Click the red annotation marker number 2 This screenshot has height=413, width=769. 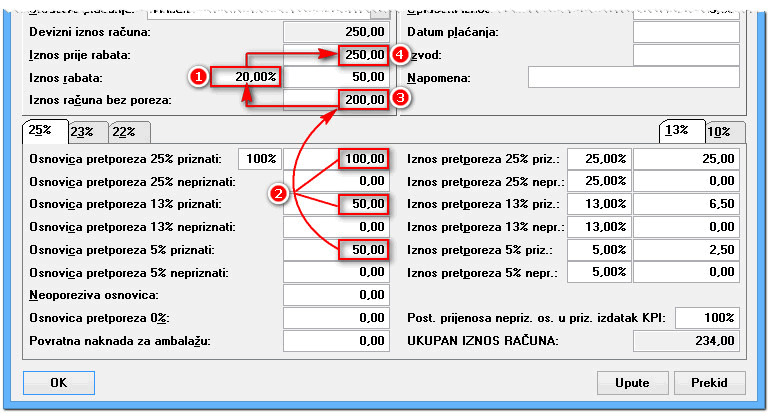tap(280, 193)
